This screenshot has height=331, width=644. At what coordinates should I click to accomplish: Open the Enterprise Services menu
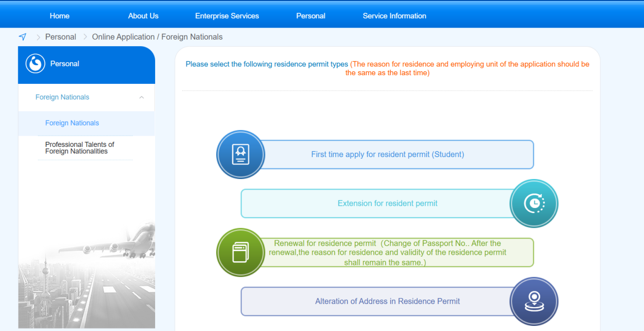coord(227,16)
